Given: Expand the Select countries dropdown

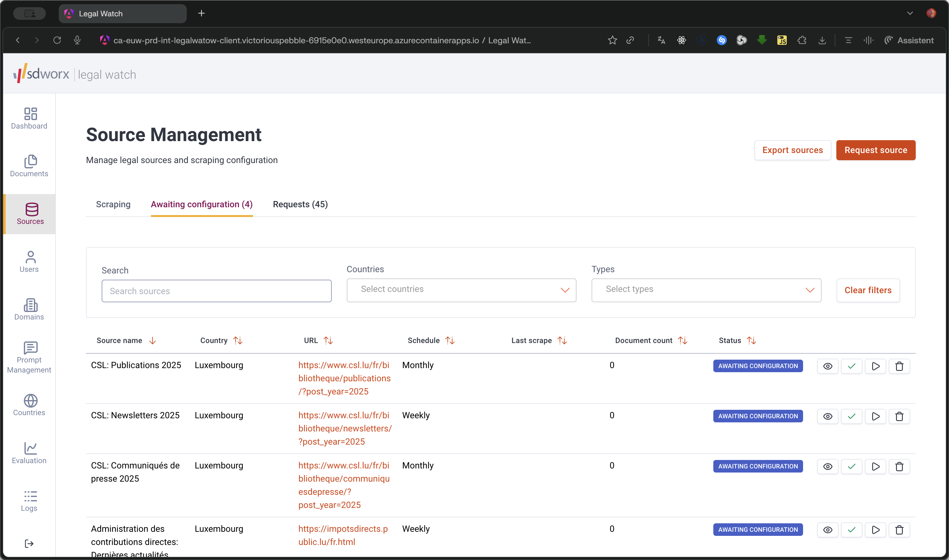Looking at the screenshot, I should (x=461, y=290).
